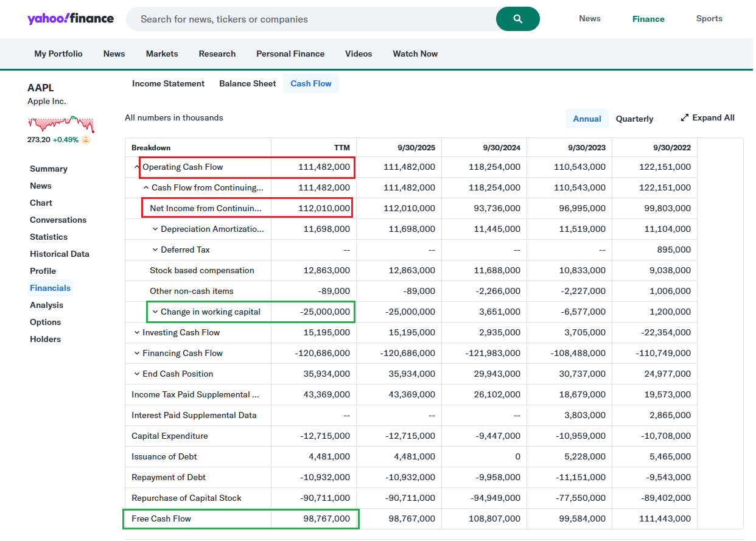Select the Annual period toggle
The image size is (756, 541).
pos(587,119)
